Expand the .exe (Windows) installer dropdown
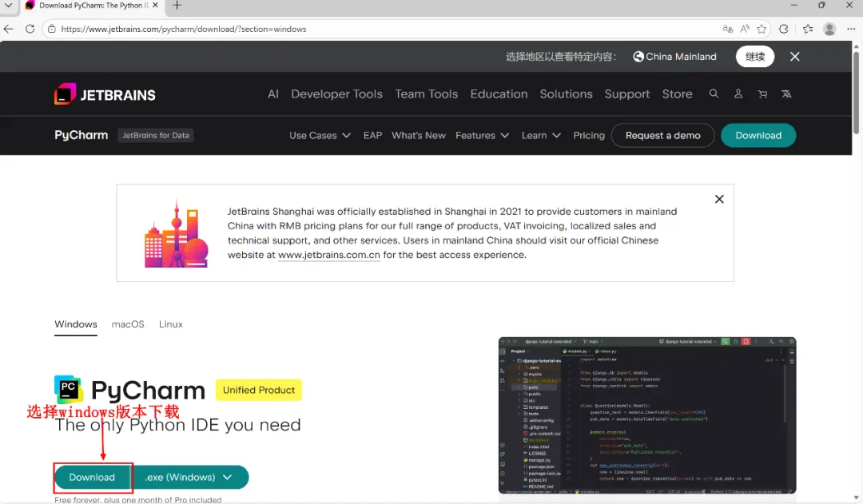Viewport: 863px width, 504px height. (190, 477)
